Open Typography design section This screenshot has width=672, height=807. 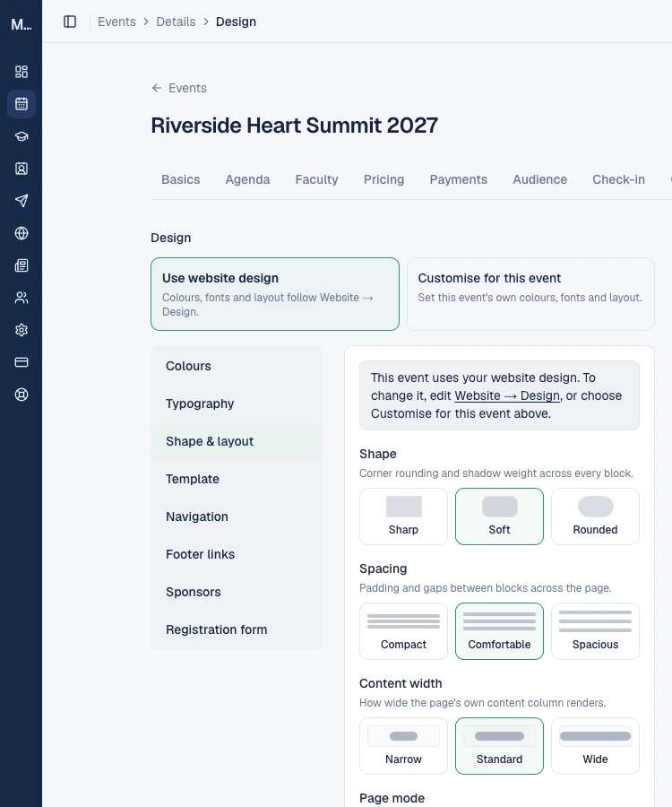point(237,403)
